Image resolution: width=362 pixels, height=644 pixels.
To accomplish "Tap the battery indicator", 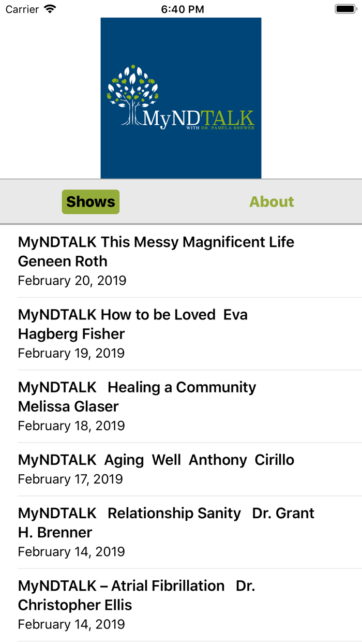I will pos(345,8).
